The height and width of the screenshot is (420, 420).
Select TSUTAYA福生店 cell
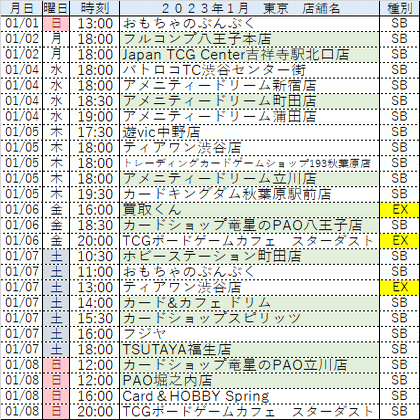click(249, 349)
